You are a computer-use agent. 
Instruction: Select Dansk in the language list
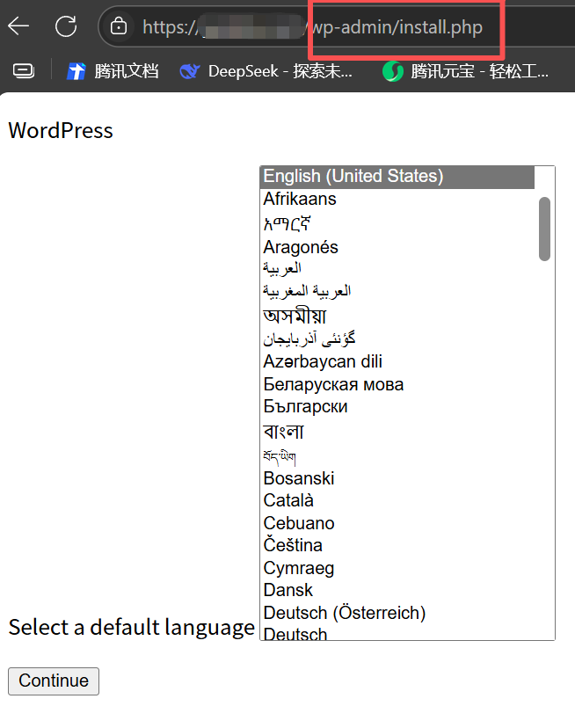coord(397,591)
